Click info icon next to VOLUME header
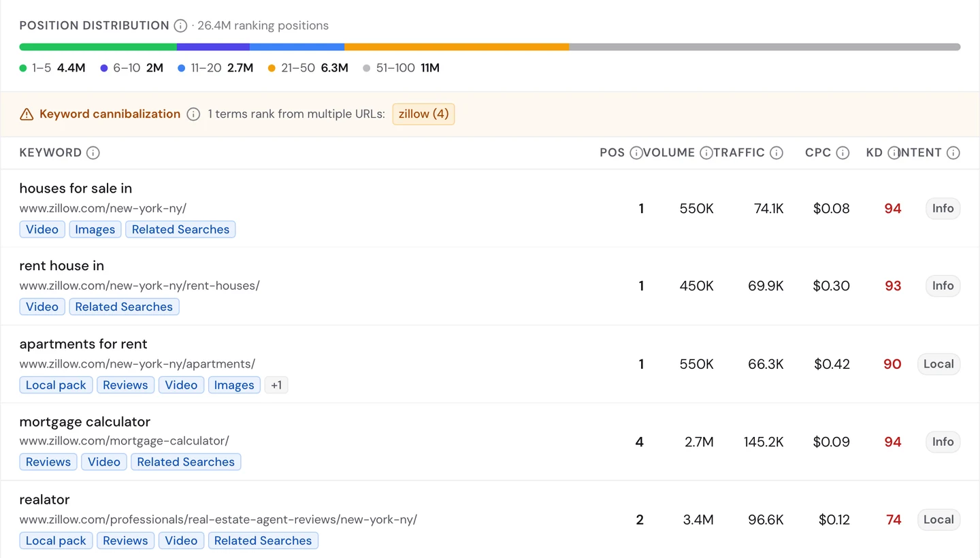 pyautogui.click(x=706, y=153)
